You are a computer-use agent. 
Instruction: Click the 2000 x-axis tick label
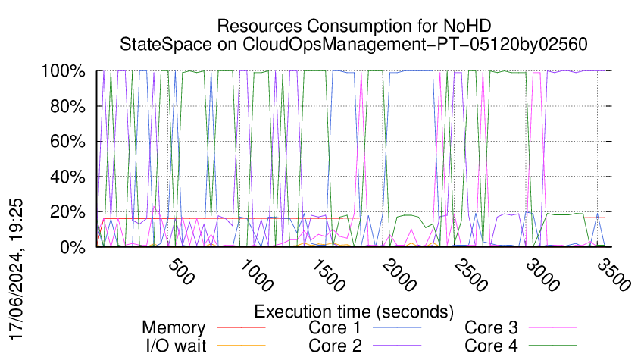[x=399, y=275]
